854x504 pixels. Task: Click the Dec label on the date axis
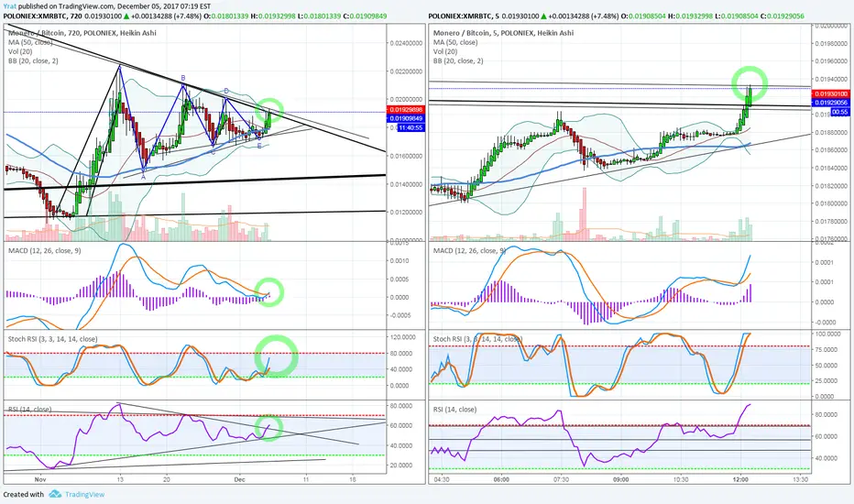240,479
